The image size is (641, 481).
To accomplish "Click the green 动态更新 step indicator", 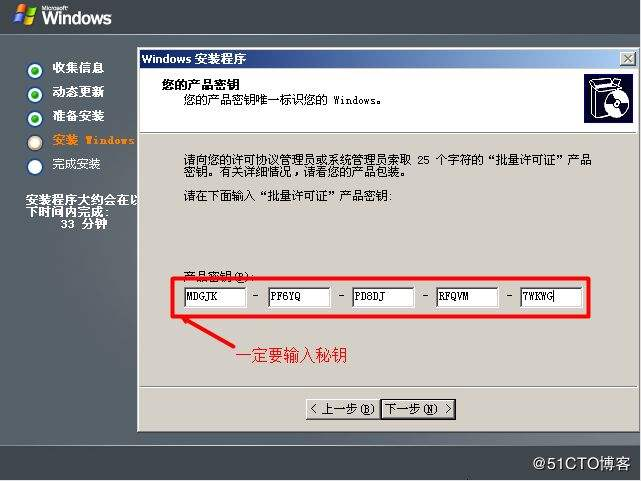I will point(35,94).
